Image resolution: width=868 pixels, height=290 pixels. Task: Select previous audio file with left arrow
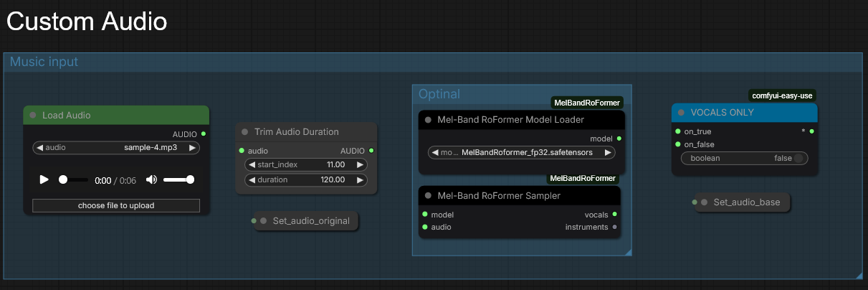click(x=39, y=147)
